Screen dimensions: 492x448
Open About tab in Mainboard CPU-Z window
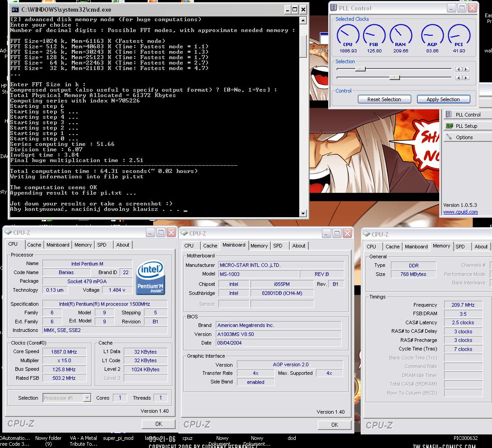(298, 246)
